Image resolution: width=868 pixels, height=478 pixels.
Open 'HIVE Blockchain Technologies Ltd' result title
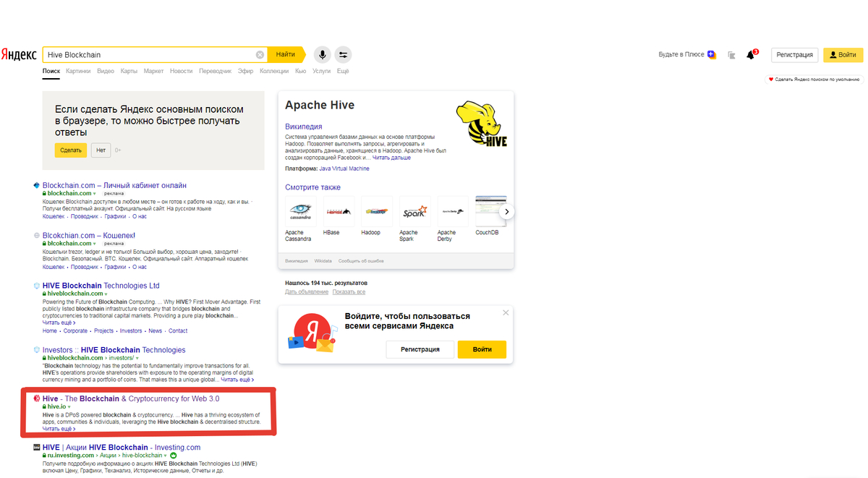[101, 286]
